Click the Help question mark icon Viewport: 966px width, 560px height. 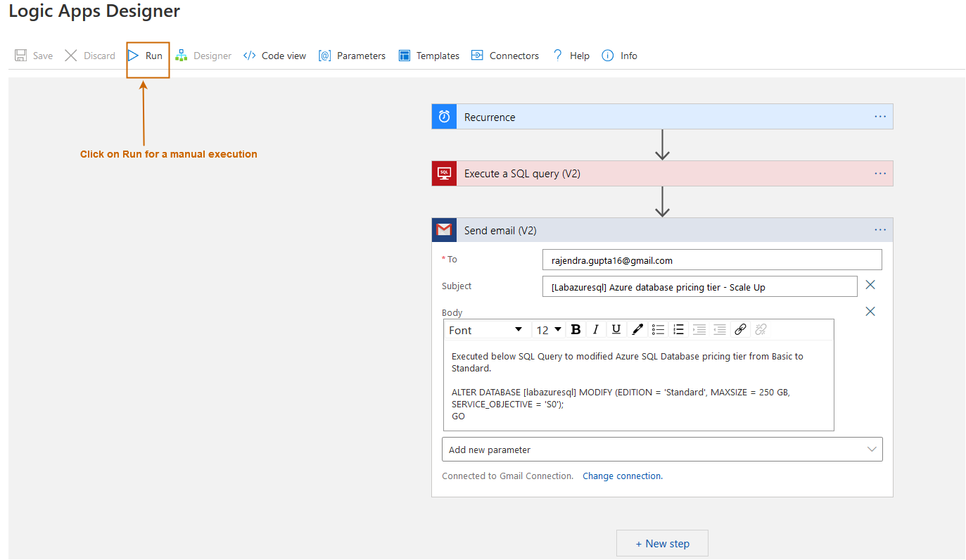point(558,56)
